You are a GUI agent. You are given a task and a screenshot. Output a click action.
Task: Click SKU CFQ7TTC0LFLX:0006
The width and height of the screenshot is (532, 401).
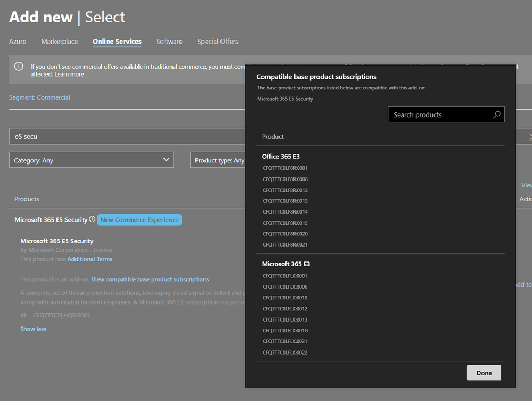tap(285, 287)
